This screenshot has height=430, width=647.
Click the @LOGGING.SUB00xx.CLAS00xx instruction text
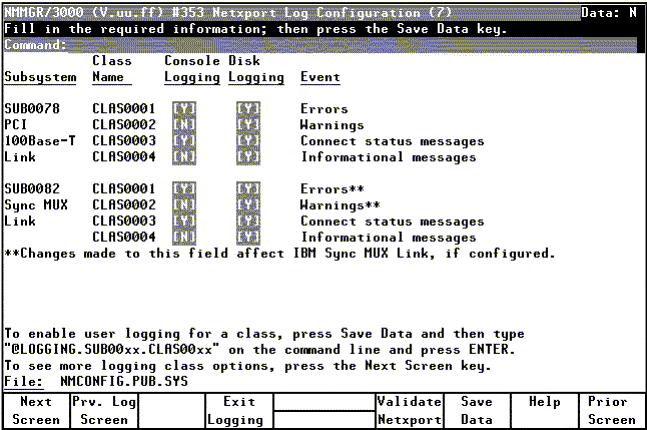pyautogui.click(x=112, y=350)
